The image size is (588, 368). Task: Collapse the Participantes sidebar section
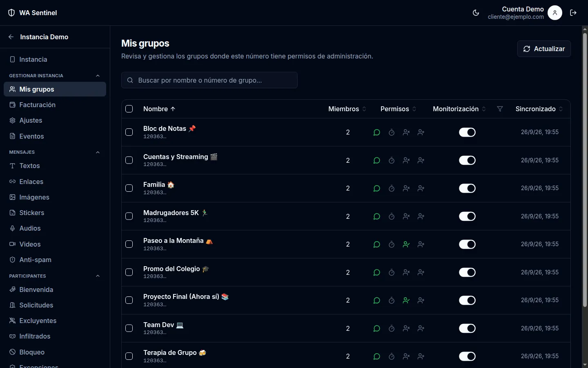pyautogui.click(x=98, y=276)
